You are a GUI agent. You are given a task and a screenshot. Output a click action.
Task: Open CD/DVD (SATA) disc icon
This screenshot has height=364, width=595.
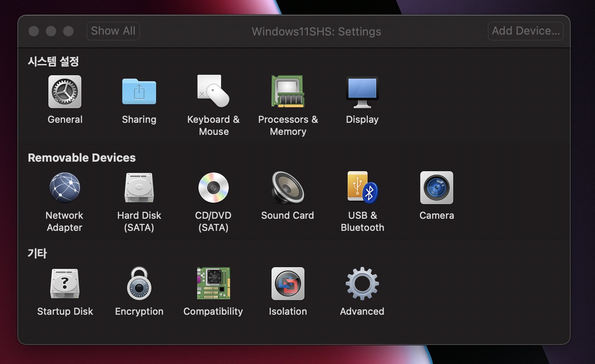pos(213,188)
